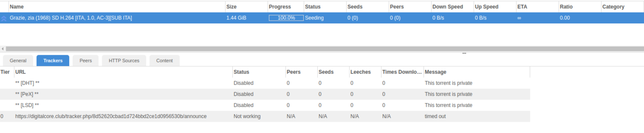
Task: Sort by Ratio column header
Action: pyautogui.click(x=566, y=7)
